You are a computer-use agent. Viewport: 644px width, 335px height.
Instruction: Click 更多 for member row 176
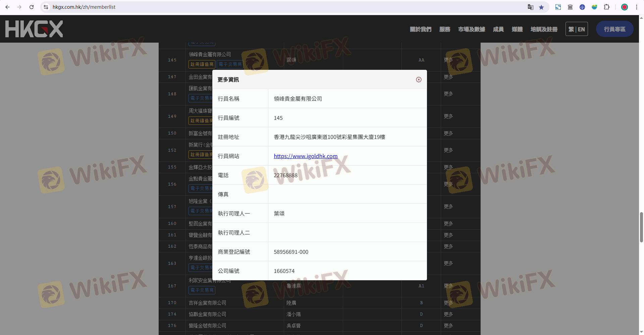coord(448,326)
